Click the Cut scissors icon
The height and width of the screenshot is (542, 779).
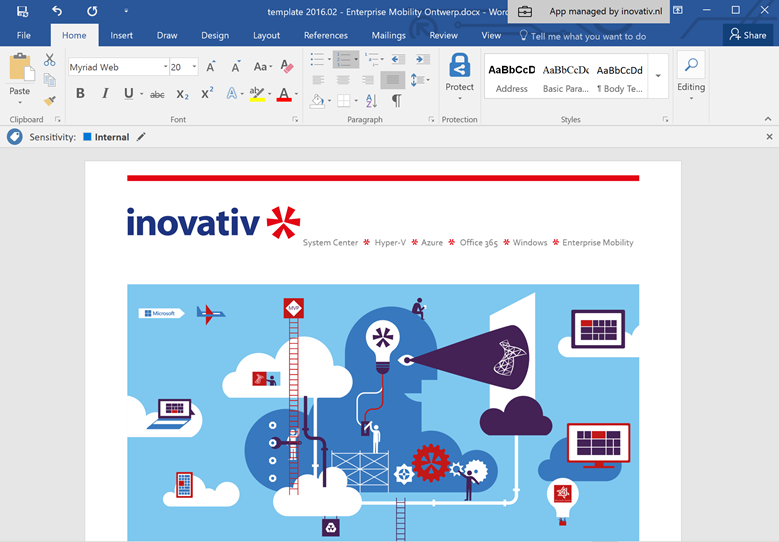[x=50, y=60]
